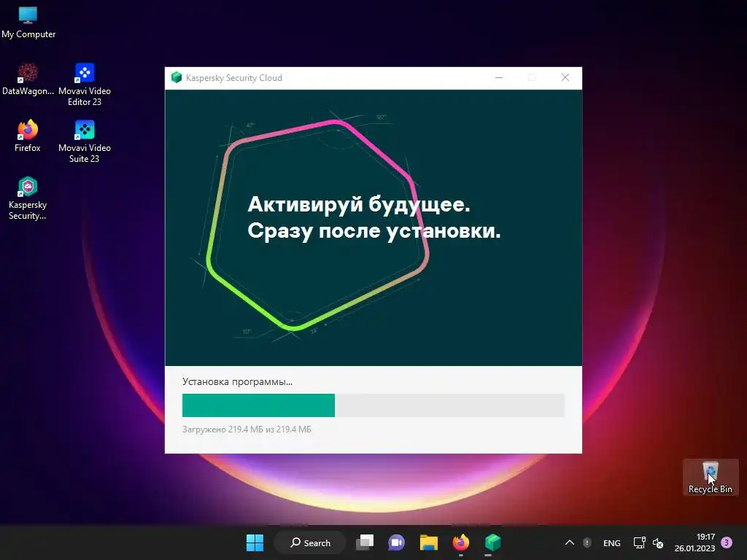747x560 pixels.
Task: Open File Explorer from the taskbar
Action: (x=429, y=542)
